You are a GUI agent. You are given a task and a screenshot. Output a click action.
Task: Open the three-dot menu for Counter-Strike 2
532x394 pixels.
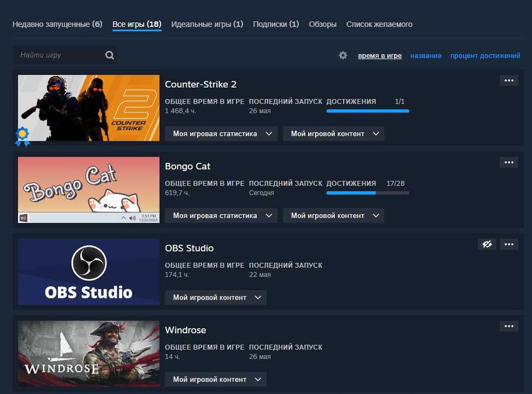click(508, 80)
